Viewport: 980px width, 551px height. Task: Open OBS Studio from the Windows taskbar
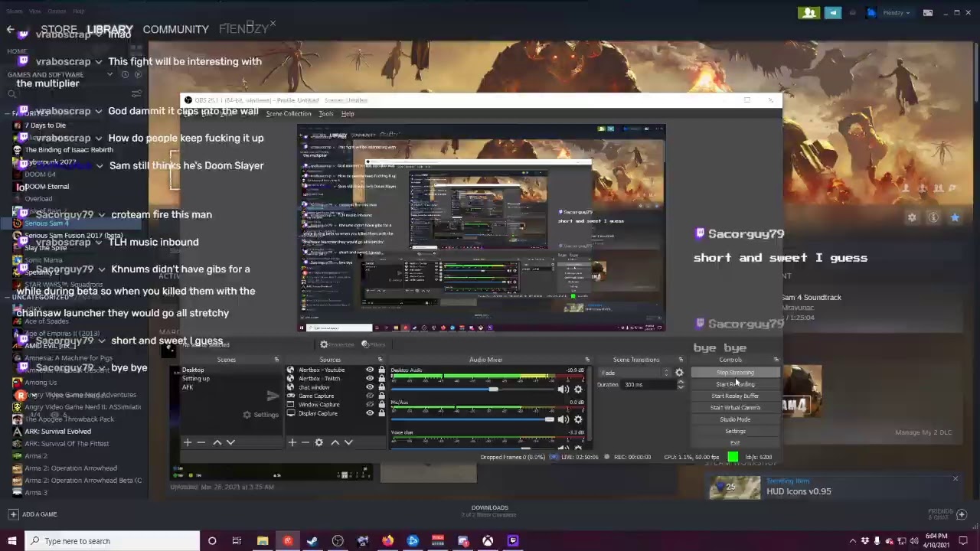(338, 541)
